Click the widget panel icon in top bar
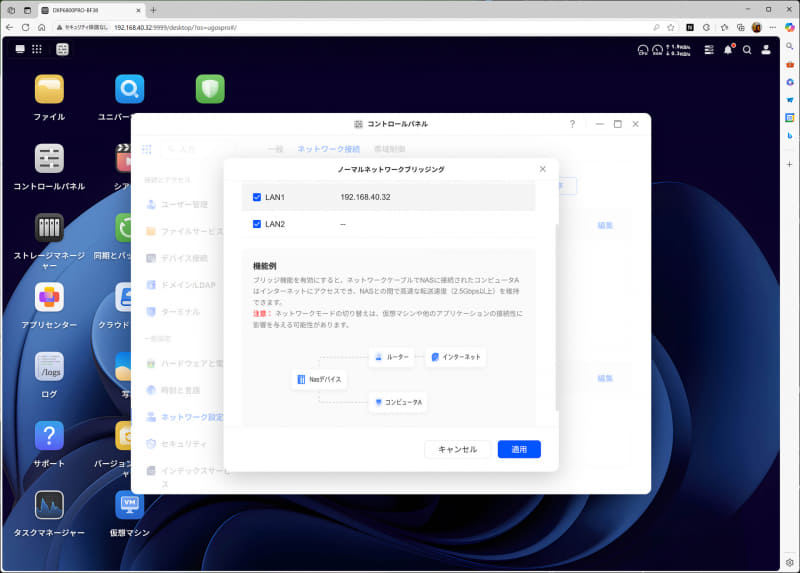The height and width of the screenshot is (573, 800). pyautogui.click(x=62, y=49)
